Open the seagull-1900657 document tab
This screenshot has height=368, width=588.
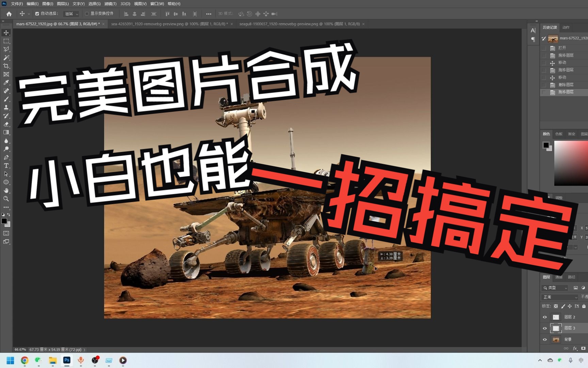pyautogui.click(x=299, y=24)
